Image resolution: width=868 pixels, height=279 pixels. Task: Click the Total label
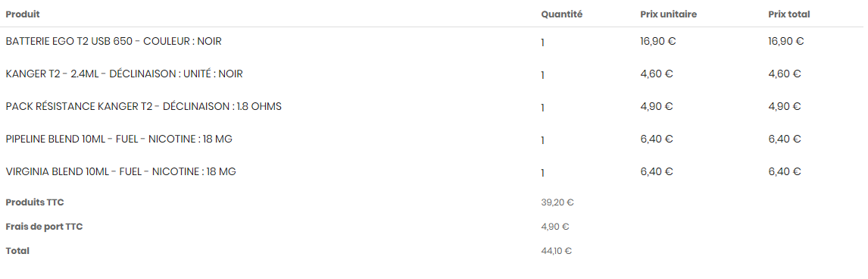pos(17,251)
